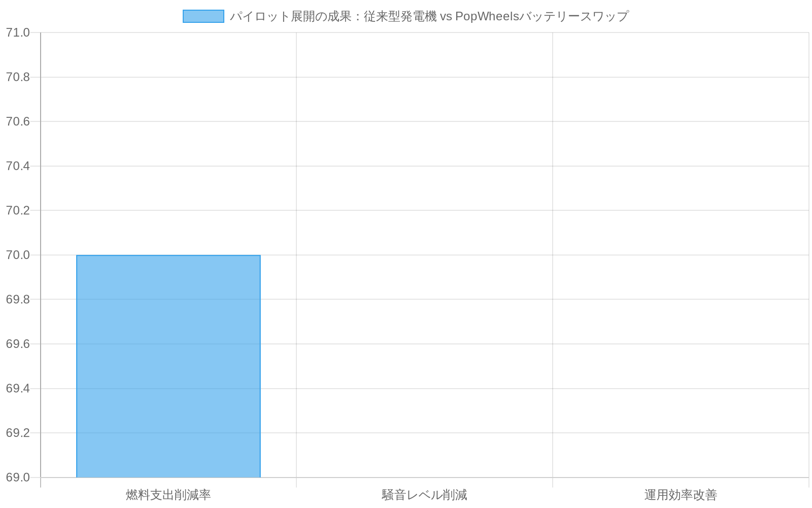Click the x-axis baseline of the chart
The width and height of the screenshot is (812, 508).
[406, 478]
